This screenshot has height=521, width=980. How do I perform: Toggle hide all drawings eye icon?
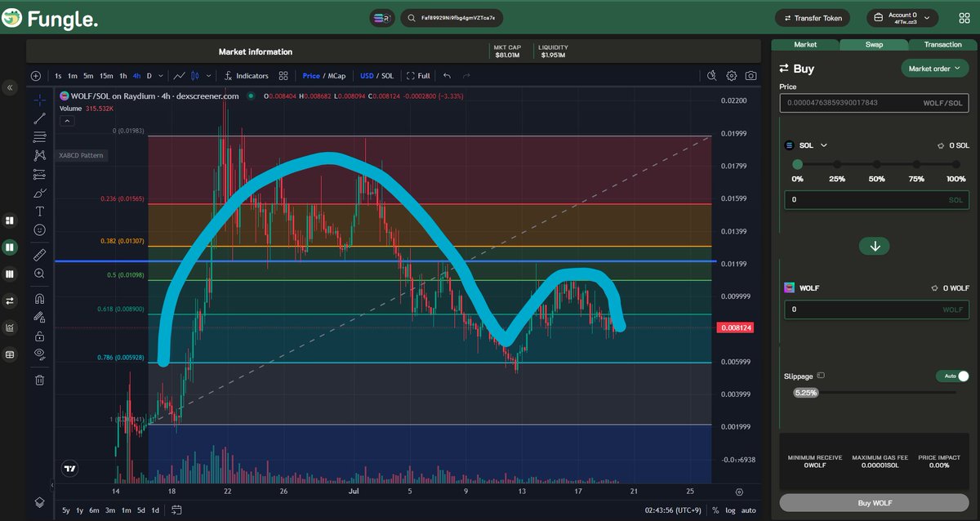[x=39, y=354]
